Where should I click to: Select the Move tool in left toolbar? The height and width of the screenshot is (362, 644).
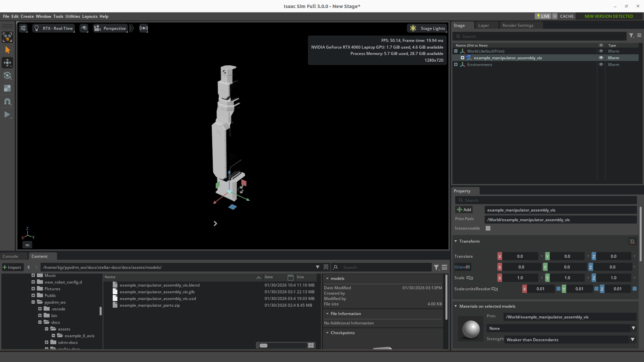pyautogui.click(x=7, y=63)
